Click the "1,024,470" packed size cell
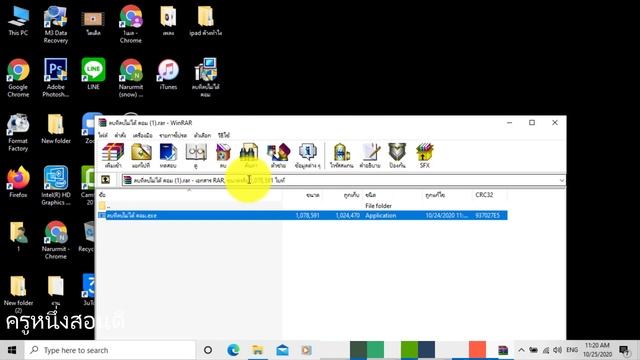 (347, 216)
